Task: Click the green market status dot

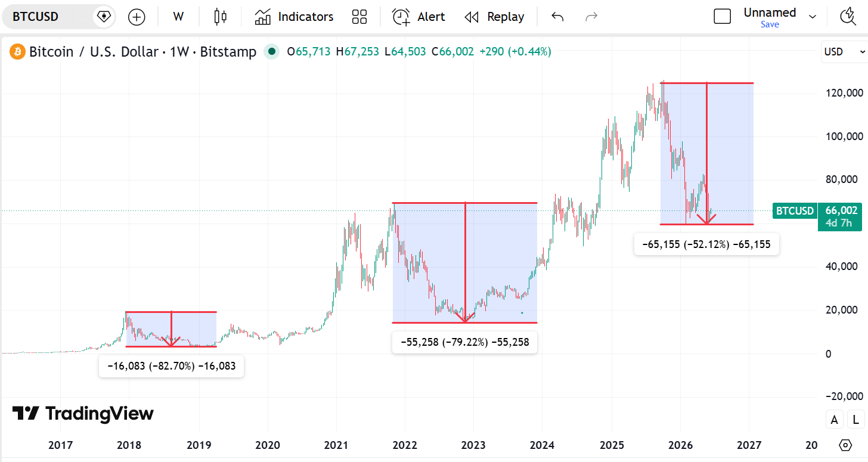Action: (x=272, y=52)
